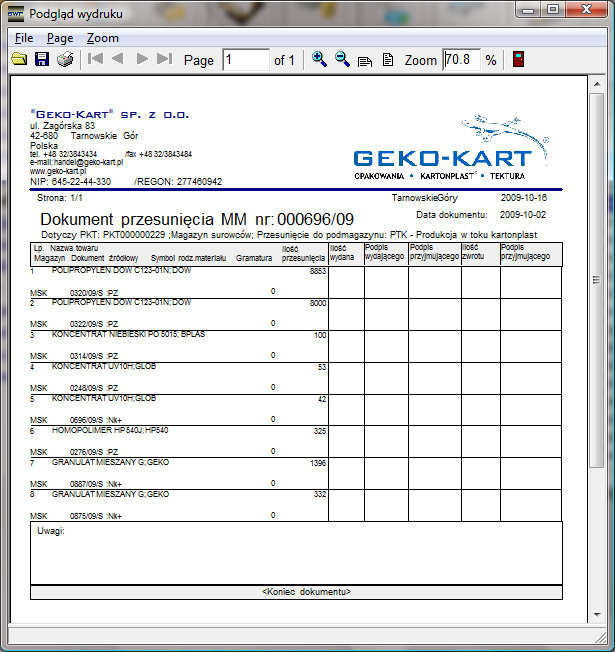
Task: Fit page to width icon
Action: click(x=366, y=60)
